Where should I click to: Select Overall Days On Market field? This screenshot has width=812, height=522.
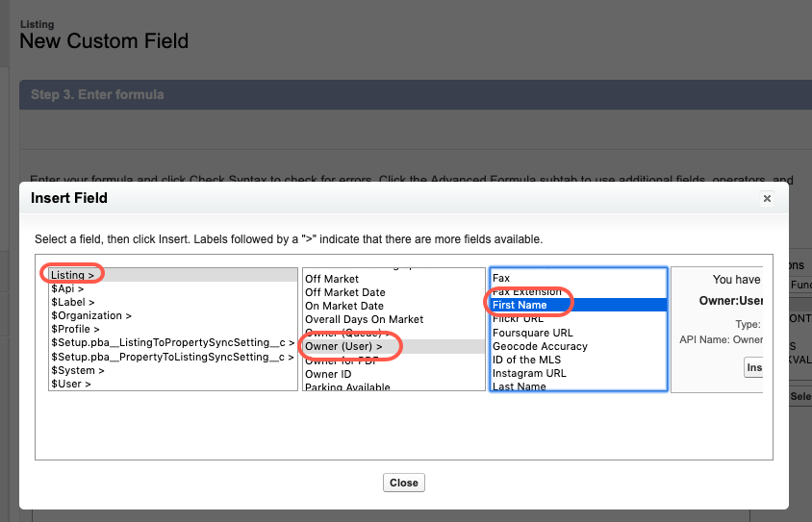[393, 319]
